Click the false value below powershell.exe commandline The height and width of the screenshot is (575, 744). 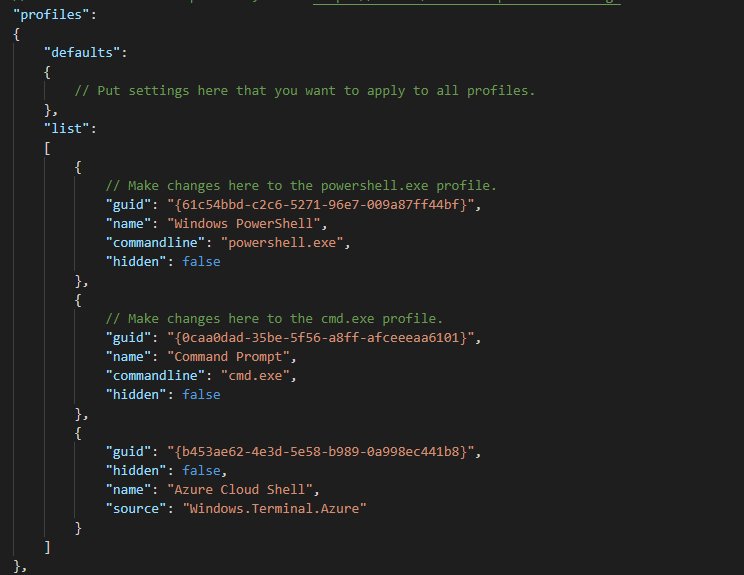199,261
